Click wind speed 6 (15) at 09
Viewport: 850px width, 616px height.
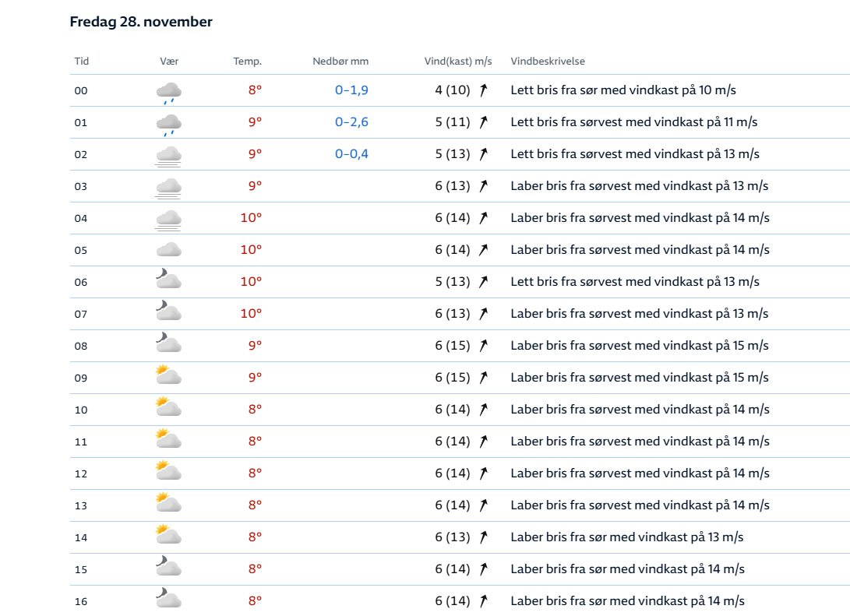coord(452,378)
